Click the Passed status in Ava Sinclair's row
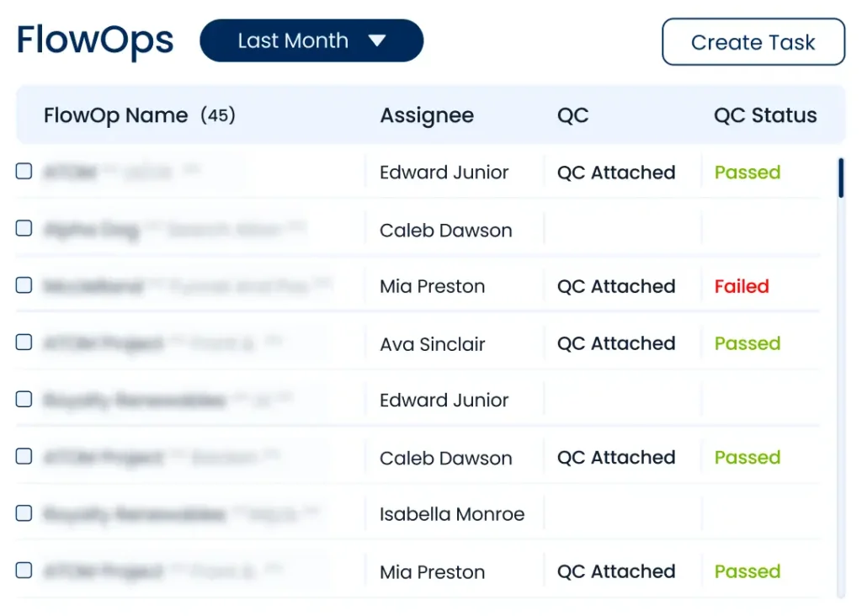Viewport: 862px width, 616px height. tap(747, 343)
